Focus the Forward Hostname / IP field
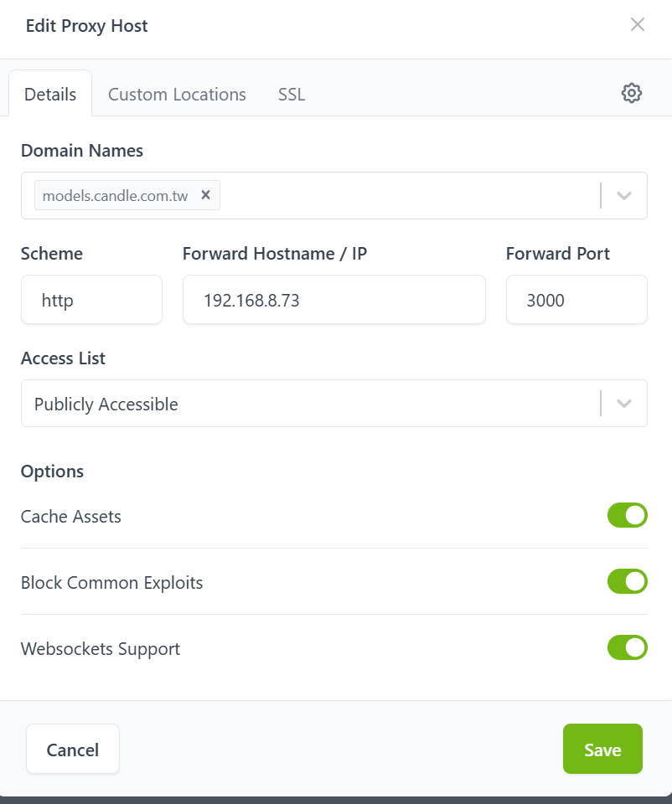The height and width of the screenshot is (804, 672). tap(333, 300)
